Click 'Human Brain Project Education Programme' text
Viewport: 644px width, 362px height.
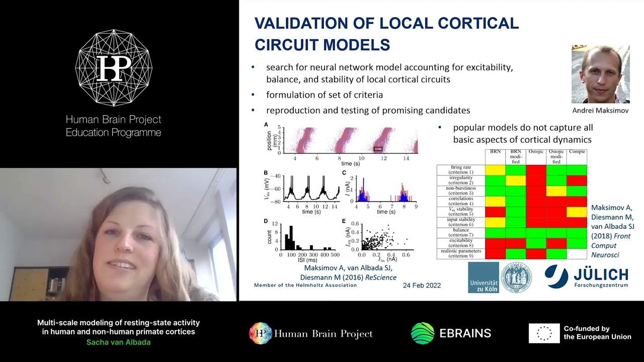point(114,126)
